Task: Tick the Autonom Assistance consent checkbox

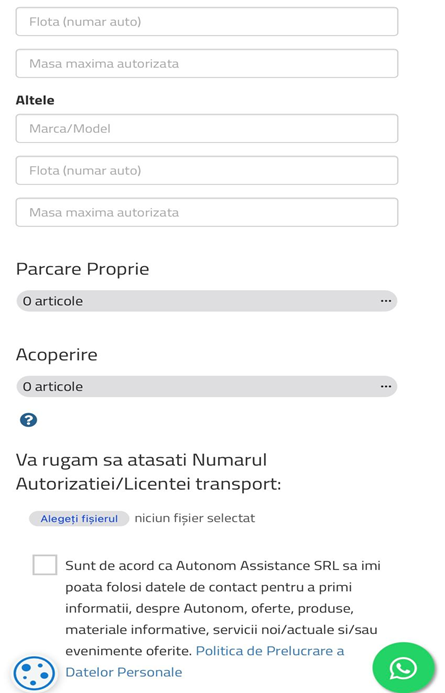Action: pos(45,565)
